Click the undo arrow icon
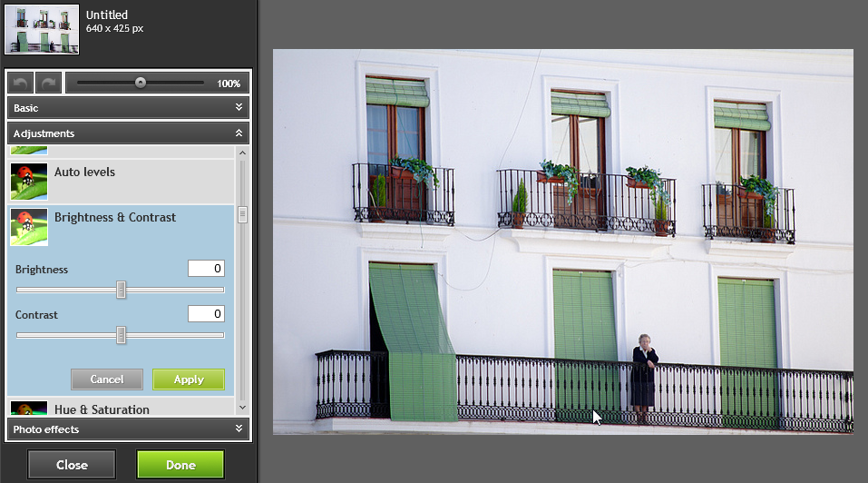This screenshot has width=868, height=483. coord(21,84)
